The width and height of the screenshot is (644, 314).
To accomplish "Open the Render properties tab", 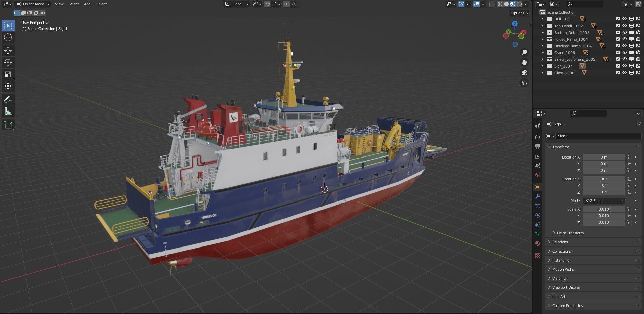I will coord(537,137).
